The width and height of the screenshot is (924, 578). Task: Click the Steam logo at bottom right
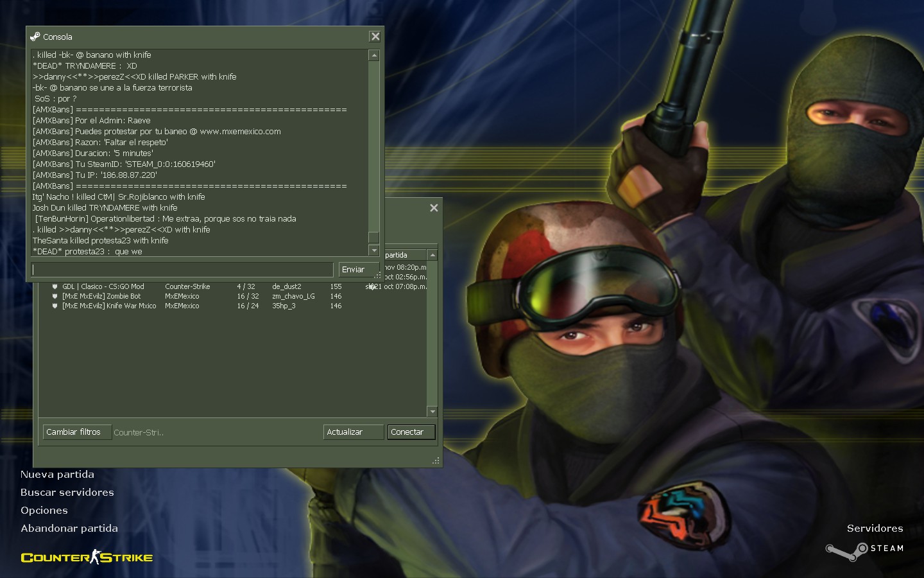click(x=864, y=550)
